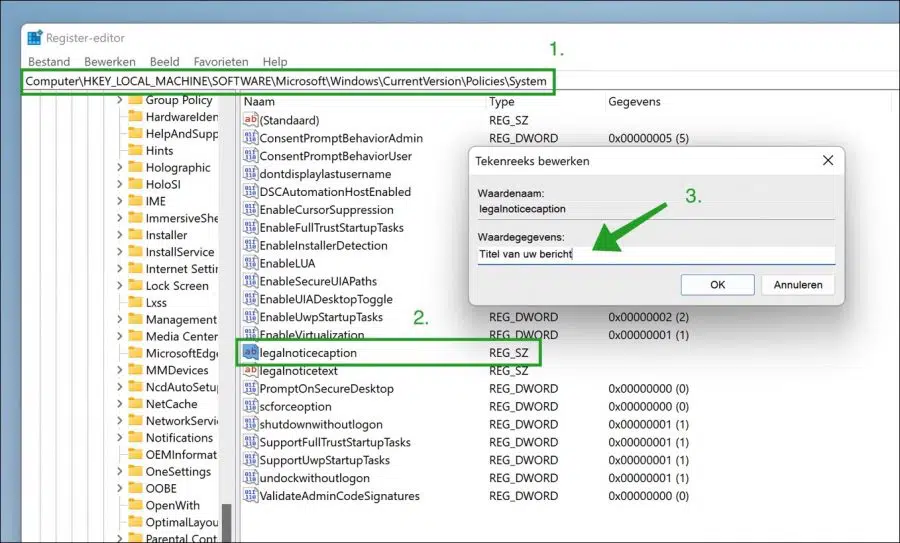This screenshot has height=543, width=900.
Task: Click the ConsentPromptBehaviorAdmin DWORD icon
Action: 250,137
